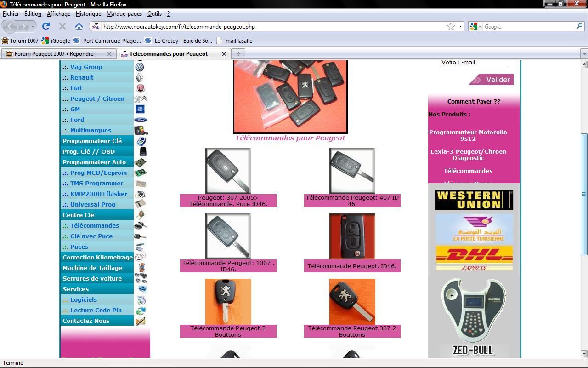Click the Programmateur Clé device icon

pos(142,141)
